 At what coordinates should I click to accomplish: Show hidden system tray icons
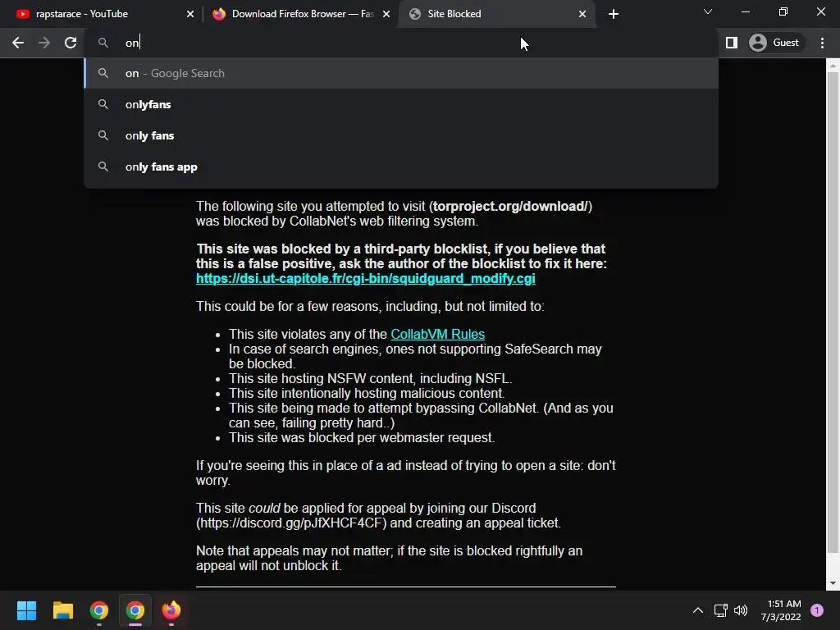tap(698, 610)
